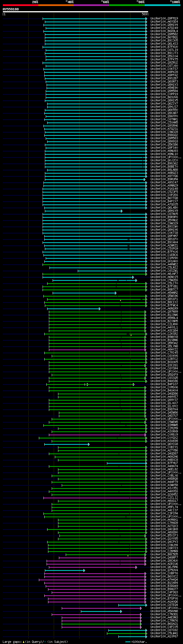Select hit label UniRef100_C6TEQ4
Screen dimensions: 183x644
164,605
